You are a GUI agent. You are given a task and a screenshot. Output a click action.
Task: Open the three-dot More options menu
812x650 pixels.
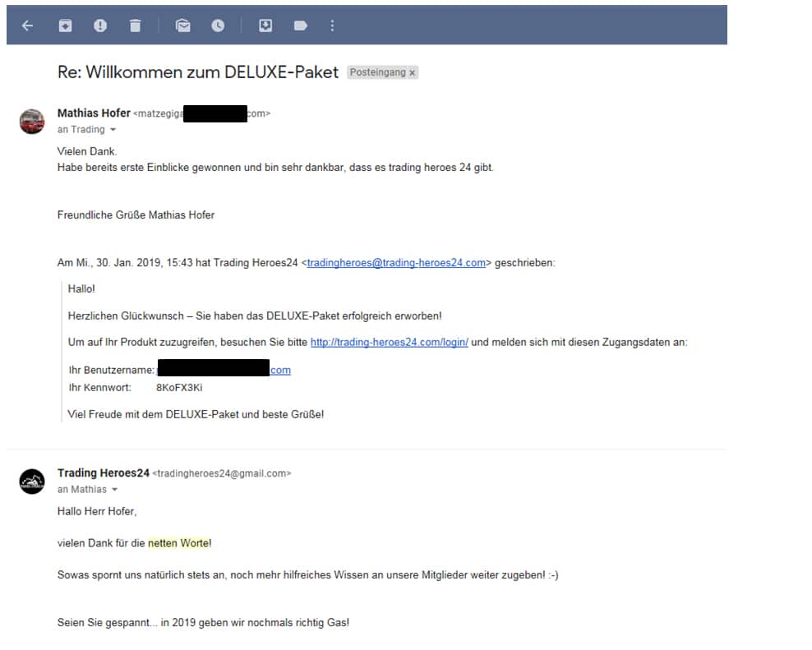pos(333,25)
